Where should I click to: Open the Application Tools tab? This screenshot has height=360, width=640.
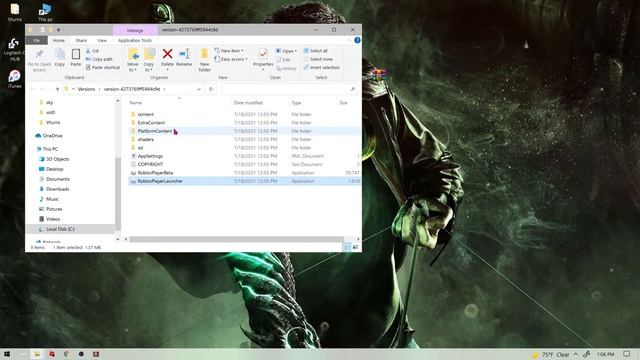coord(135,40)
